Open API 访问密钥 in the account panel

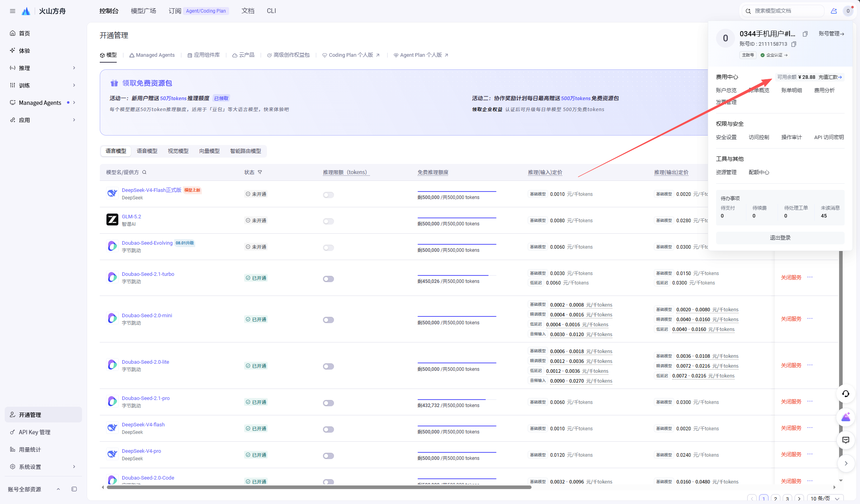point(829,137)
